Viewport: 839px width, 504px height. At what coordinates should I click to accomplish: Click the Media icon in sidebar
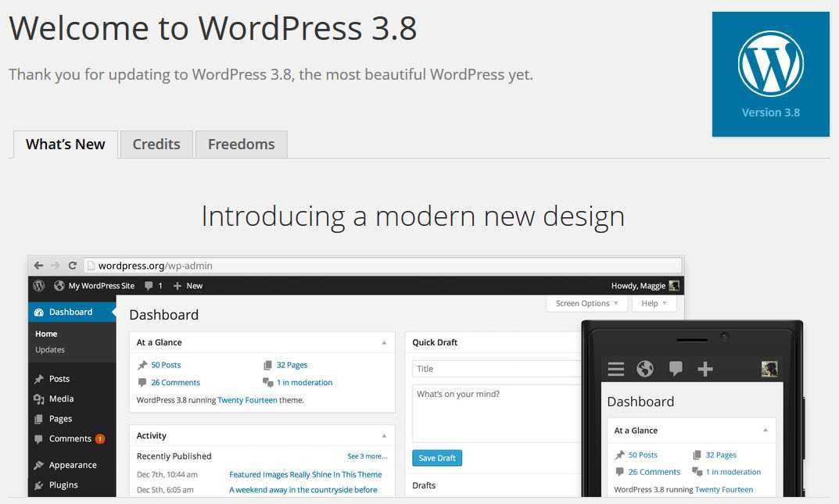(38, 399)
